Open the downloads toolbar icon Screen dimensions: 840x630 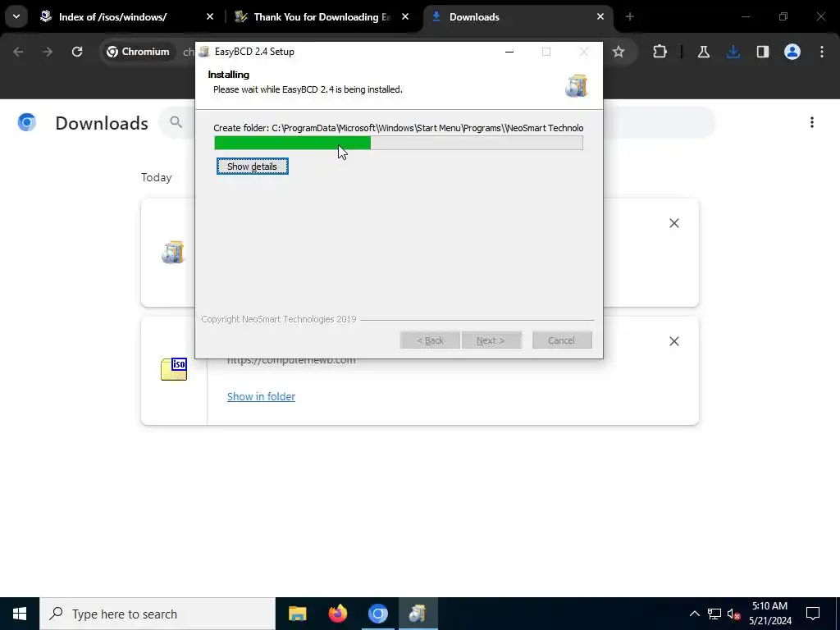pyautogui.click(x=733, y=52)
